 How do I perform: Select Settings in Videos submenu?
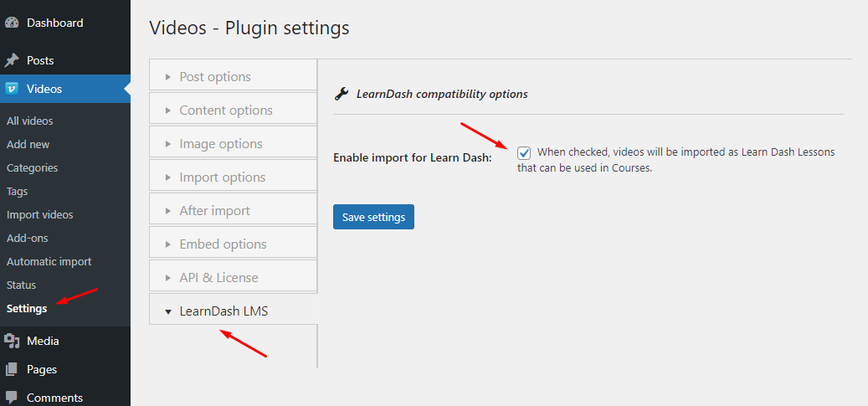pyautogui.click(x=27, y=309)
